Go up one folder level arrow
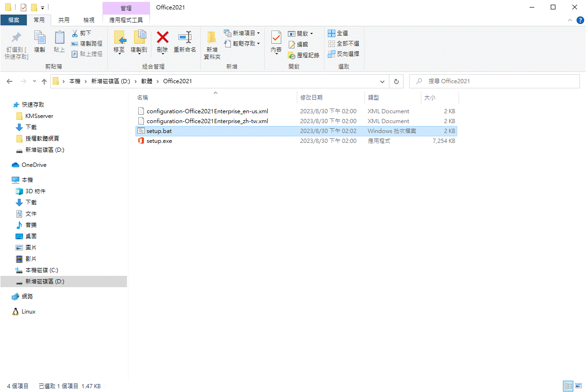Screen dimensions: 586x392 [x=44, y=81]
